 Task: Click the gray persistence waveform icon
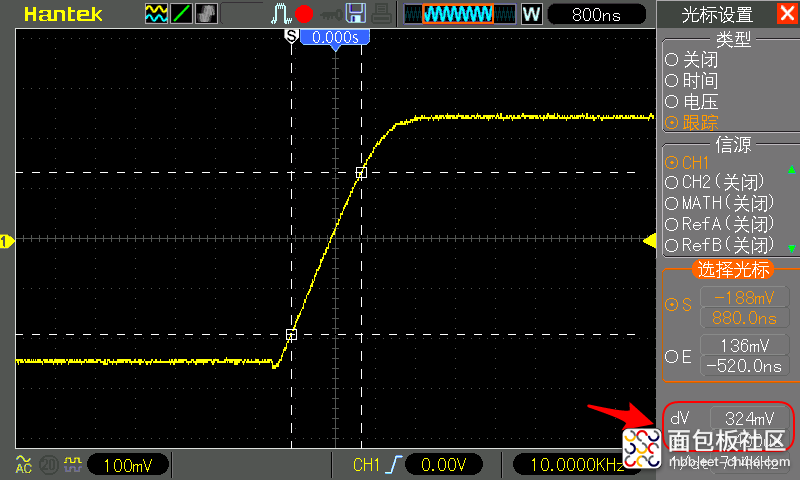pos(206,14)
